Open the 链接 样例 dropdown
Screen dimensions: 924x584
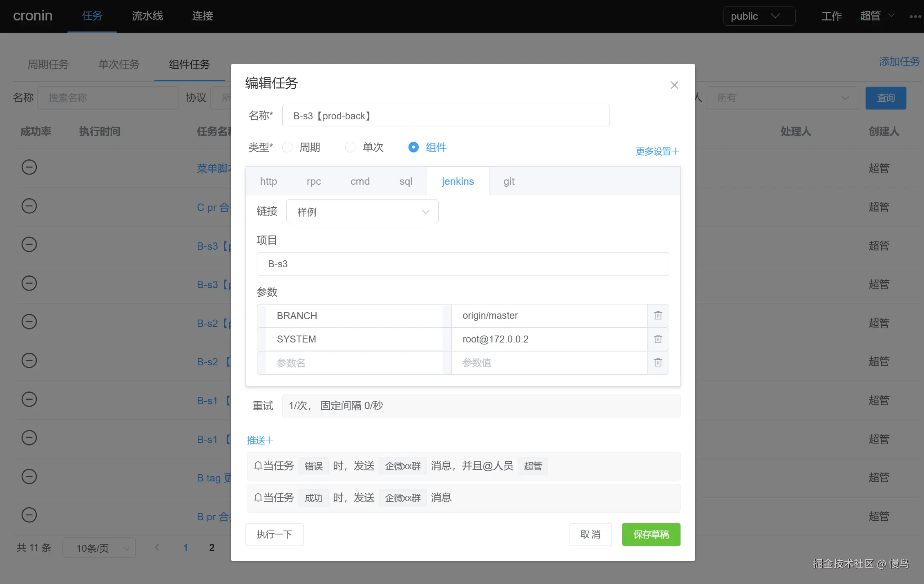(x=362, y=212)
